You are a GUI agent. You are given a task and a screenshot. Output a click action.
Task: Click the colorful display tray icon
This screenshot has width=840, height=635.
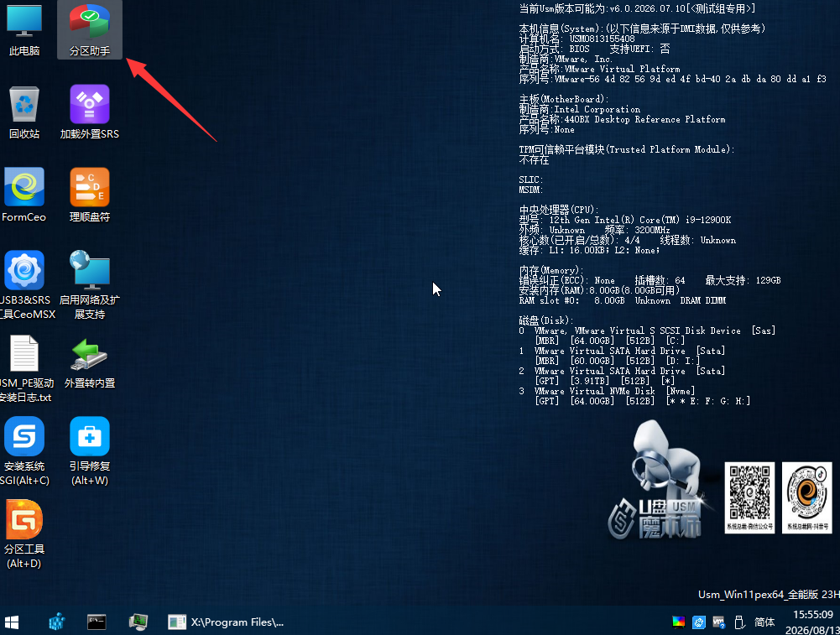[x=678, y=622]
